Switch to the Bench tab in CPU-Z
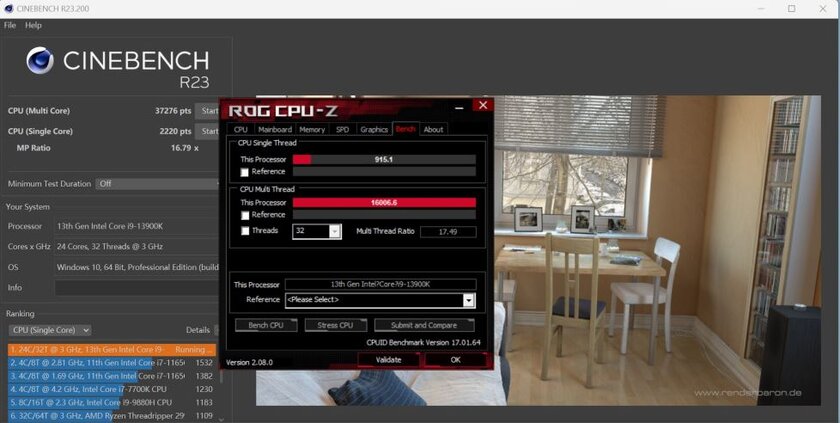 pyautogui.click(x=406, y=129)
